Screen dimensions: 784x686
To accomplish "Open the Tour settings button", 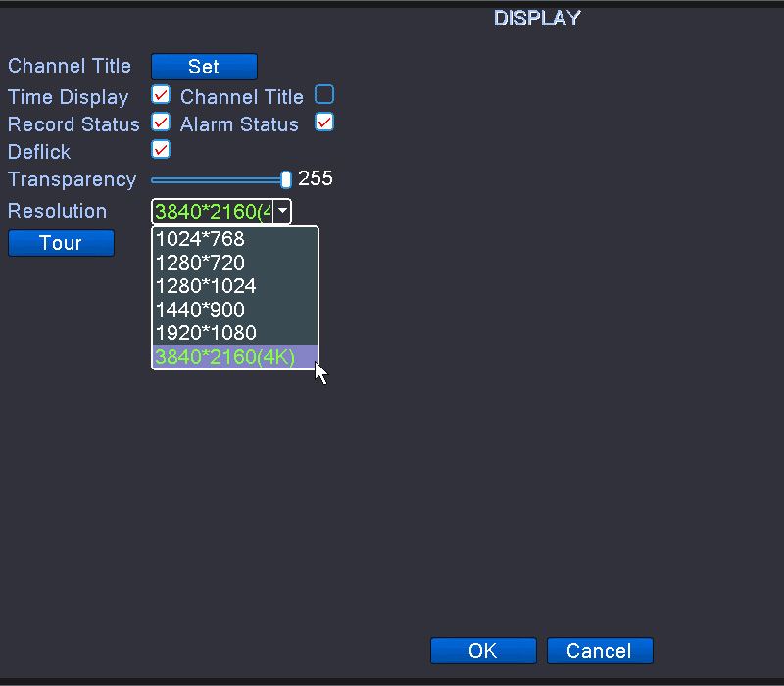I will (x=61, y=243).
